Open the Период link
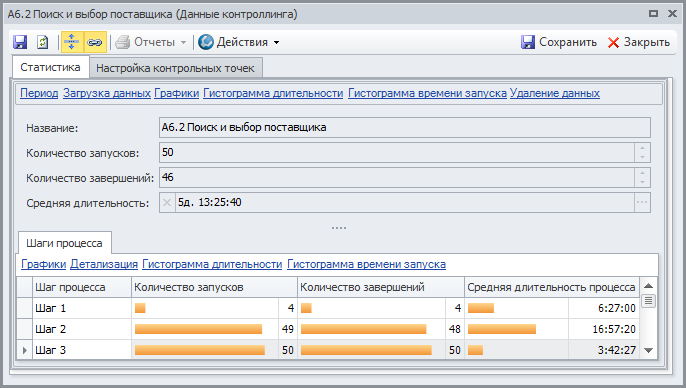The image size is (686, 388). (x=39, y=93)
